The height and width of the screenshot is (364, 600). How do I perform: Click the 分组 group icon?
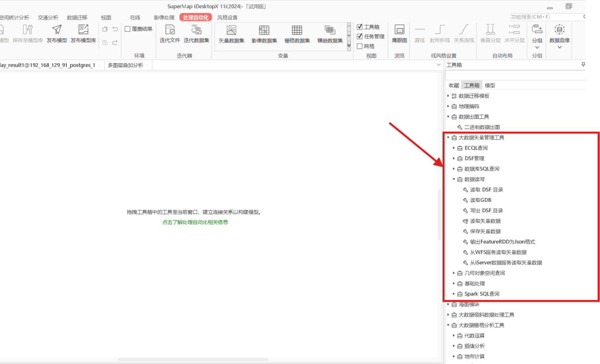[537, 30]
